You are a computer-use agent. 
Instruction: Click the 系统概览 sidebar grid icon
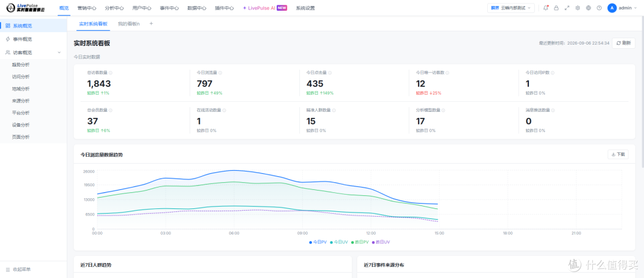[8, 26]
